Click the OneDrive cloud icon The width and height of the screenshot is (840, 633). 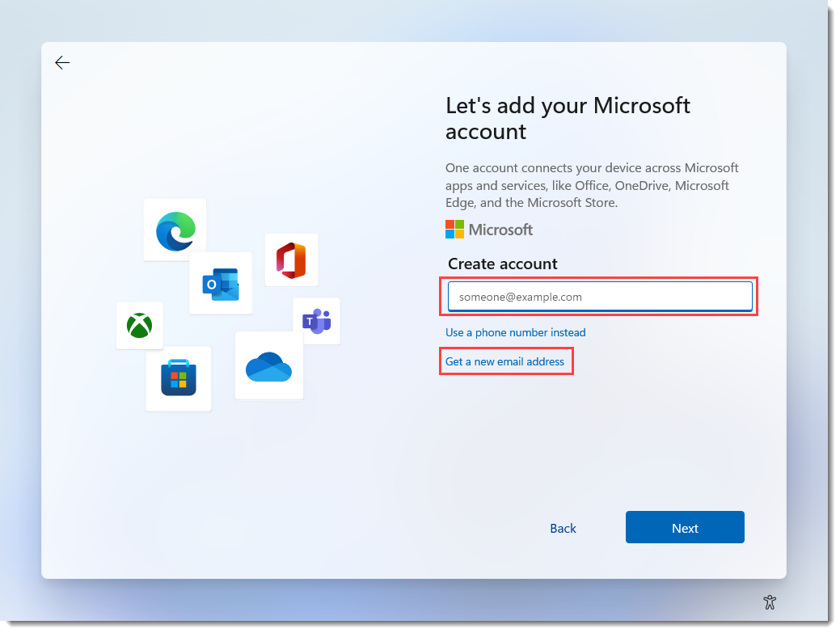pyautogui.click(x=268, y=365)
